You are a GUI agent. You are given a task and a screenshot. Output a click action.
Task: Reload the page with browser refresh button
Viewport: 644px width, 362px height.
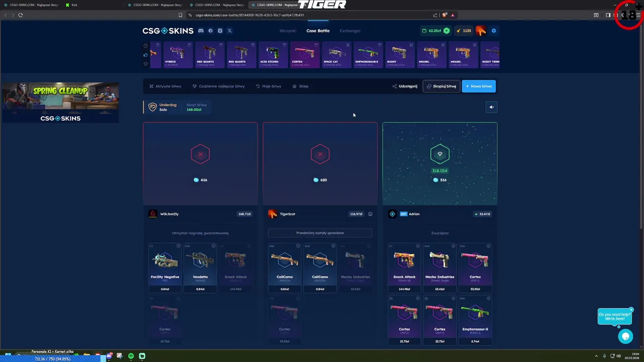tap(21, 15)
